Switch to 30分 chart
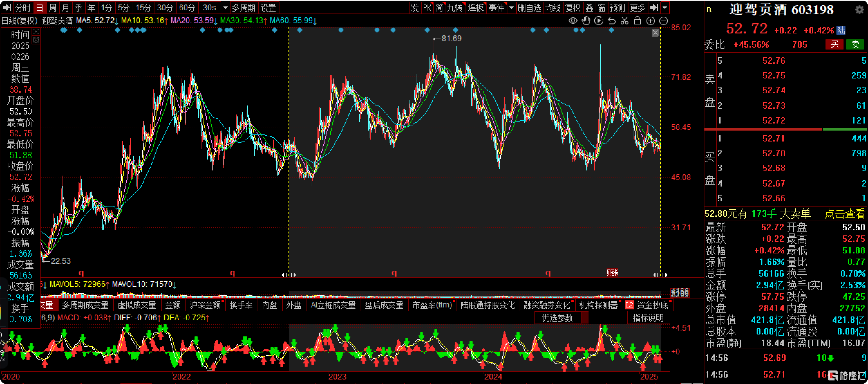 165,7
